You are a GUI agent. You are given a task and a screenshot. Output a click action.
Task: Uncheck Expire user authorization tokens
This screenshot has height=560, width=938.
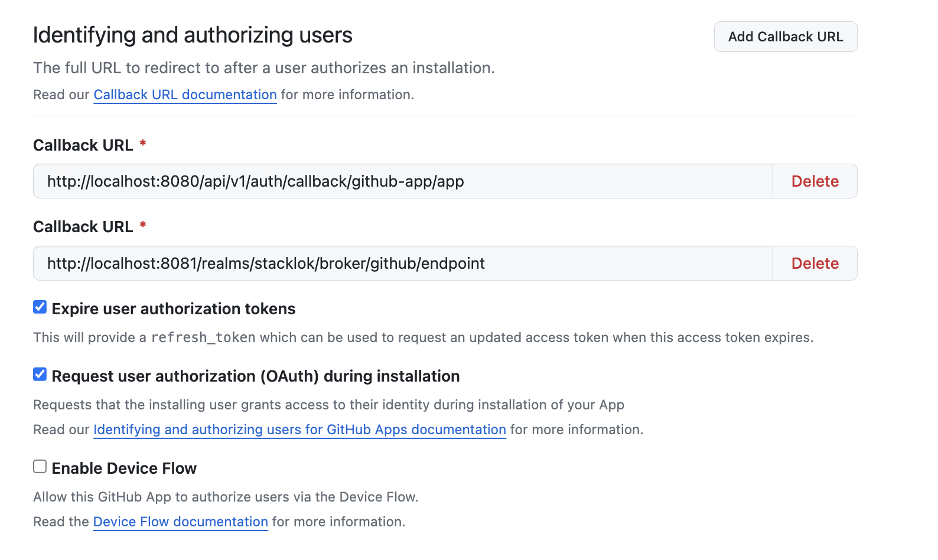click(40, 307)
